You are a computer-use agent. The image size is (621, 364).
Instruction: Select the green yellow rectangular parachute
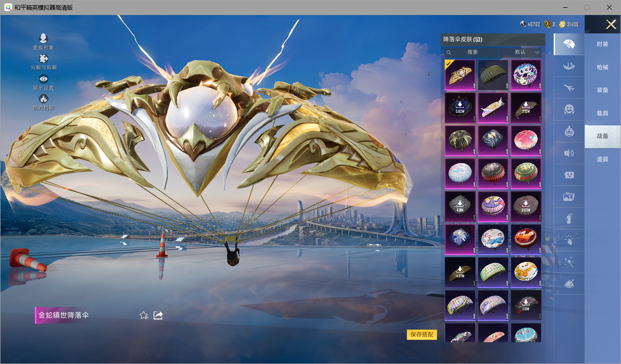click(x=493, y=272)
